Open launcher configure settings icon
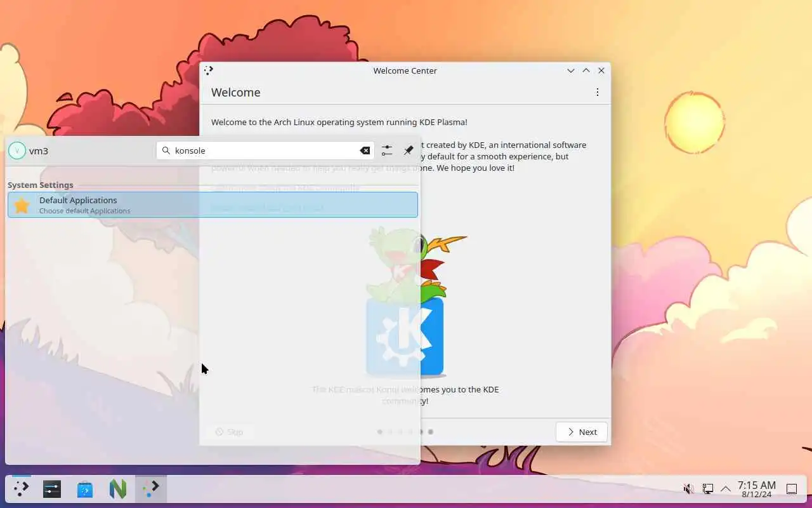The image size is (812, 508). (387, 150)
